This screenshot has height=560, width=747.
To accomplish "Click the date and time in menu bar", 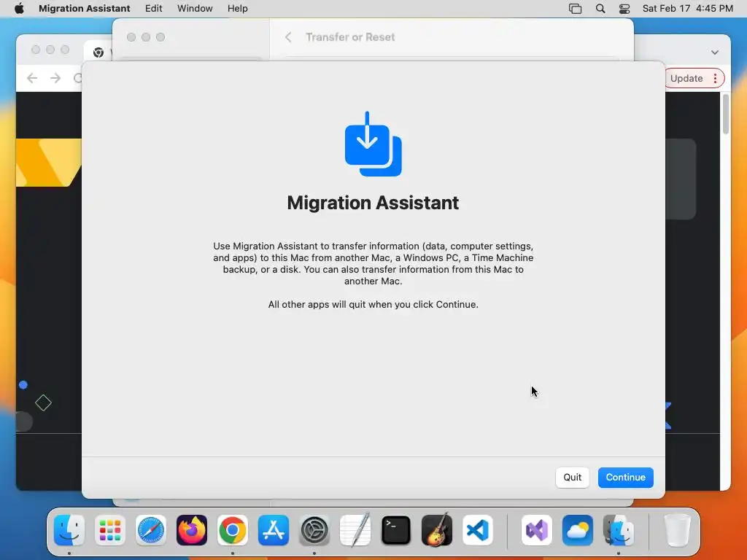I will (x=687, y=8).
